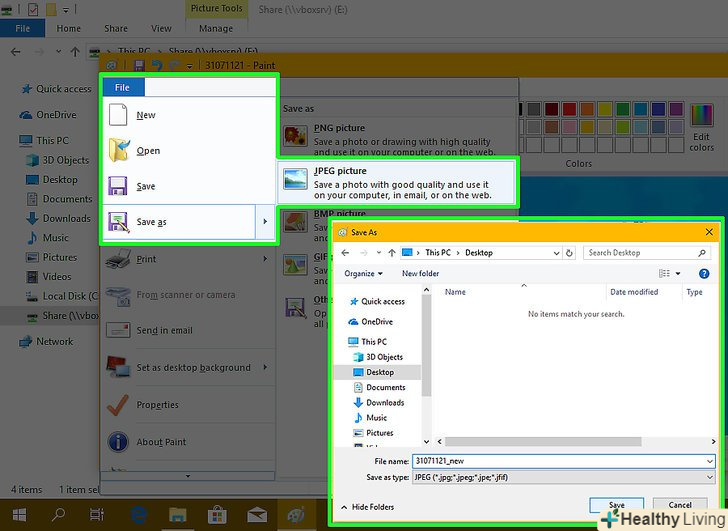
Task: Go Up one level in Save As dialog
Action: (392, 253)
